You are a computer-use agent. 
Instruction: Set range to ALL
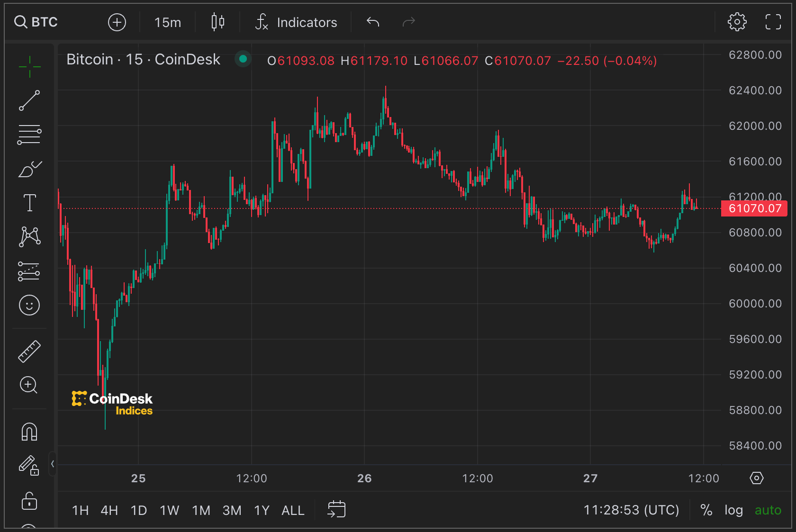tap(293, 510)
